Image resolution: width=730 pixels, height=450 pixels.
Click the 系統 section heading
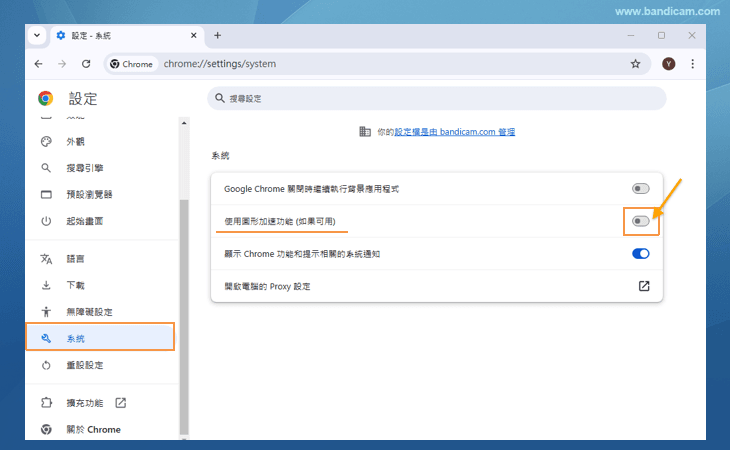click(220, 155)
